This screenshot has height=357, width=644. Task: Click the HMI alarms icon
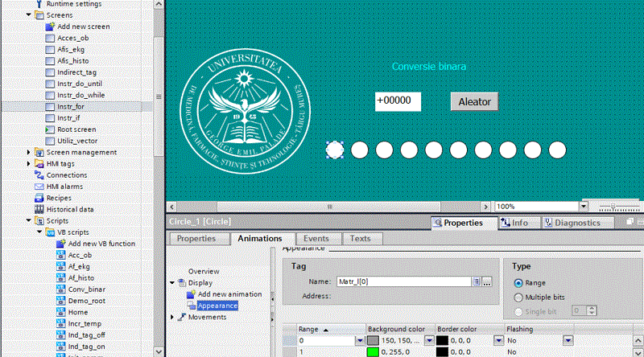[39, 186]
